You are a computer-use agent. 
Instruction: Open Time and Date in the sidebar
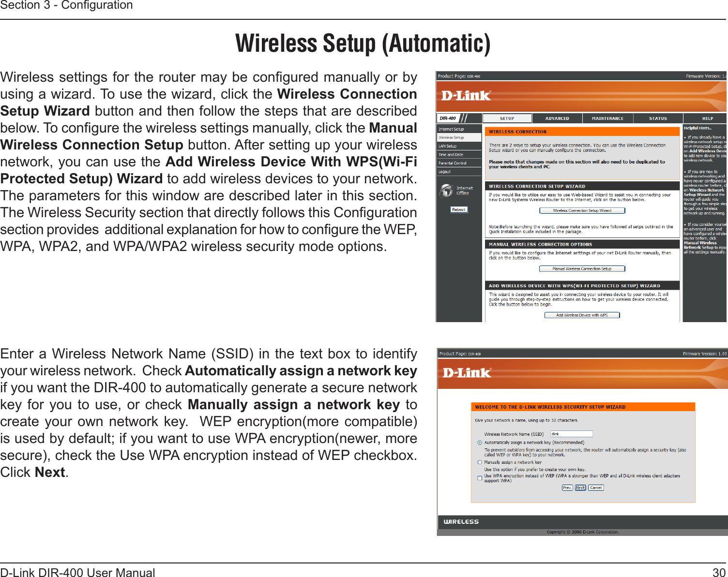[x=459, y=155]
